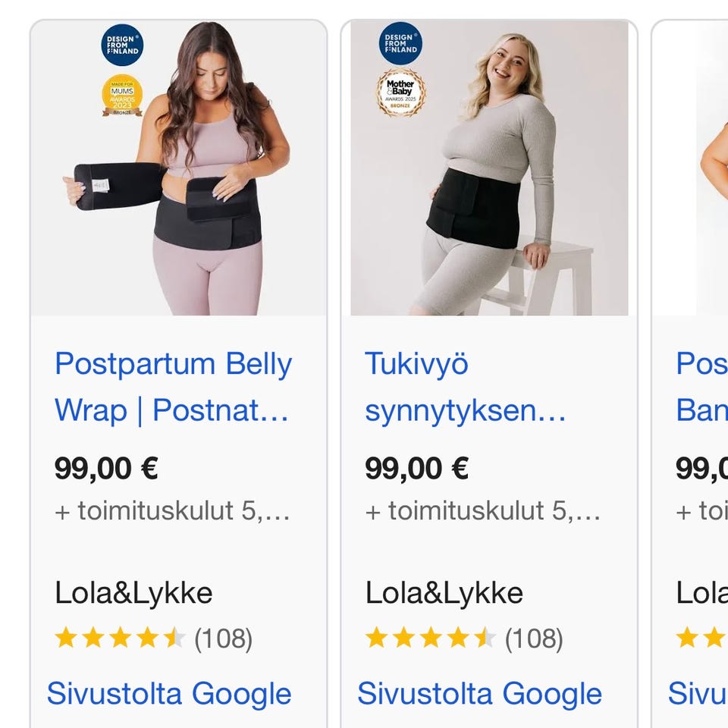Click the Mother & Baby Awards badge

(401, 93)
